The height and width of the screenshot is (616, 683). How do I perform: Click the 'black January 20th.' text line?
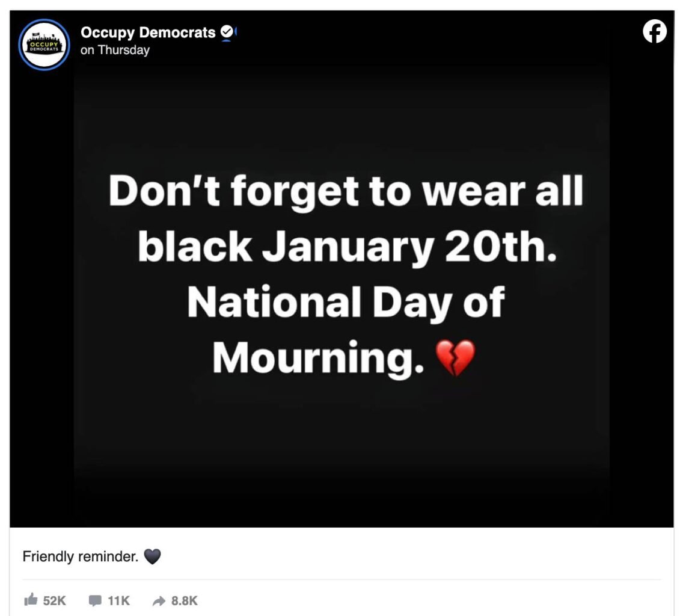click(347, 246)
